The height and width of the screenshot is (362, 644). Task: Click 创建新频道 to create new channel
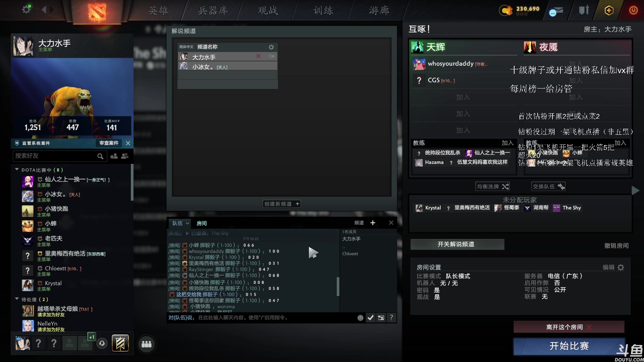pyautogui.click(x=281, y=203)
